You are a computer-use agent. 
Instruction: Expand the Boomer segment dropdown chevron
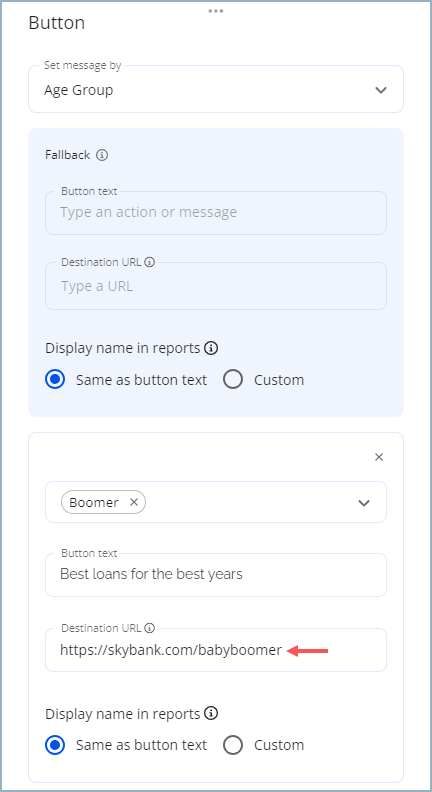click(x=364, y=503)
